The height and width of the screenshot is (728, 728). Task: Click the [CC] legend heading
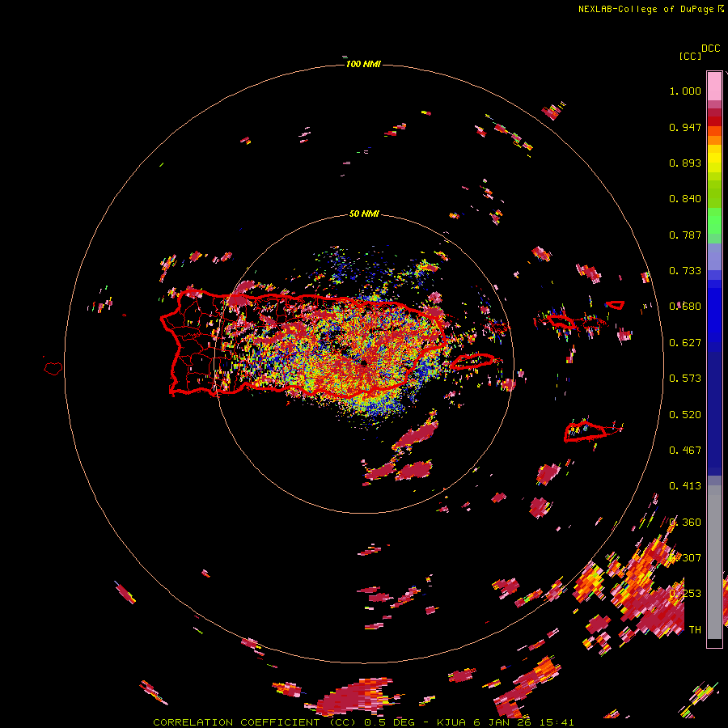(x=690, y=56)
